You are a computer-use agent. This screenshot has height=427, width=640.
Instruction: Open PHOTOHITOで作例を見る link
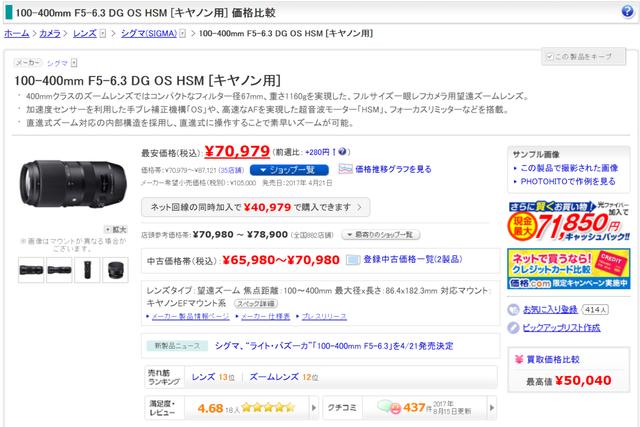pos(568,181)
